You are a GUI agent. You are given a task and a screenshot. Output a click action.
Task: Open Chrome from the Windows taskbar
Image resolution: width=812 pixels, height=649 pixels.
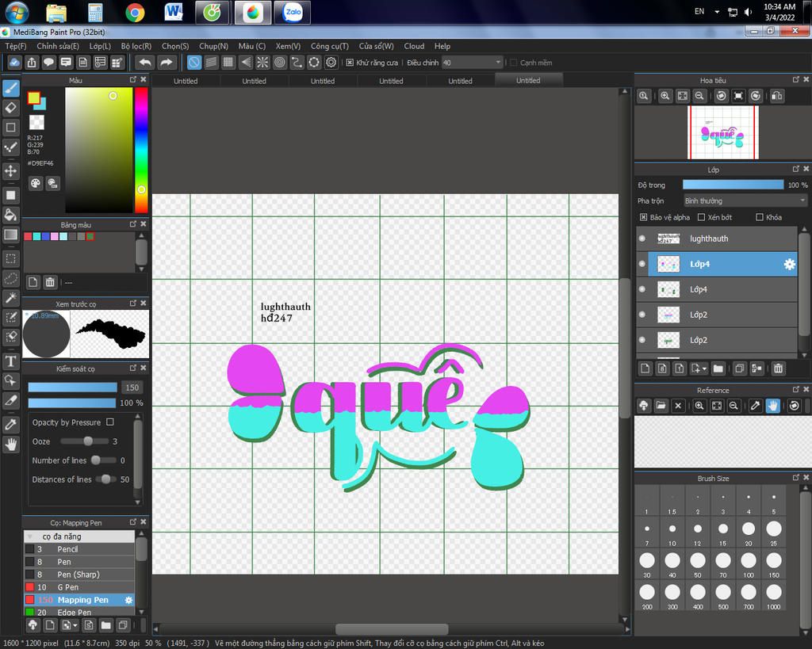point(135,13)
